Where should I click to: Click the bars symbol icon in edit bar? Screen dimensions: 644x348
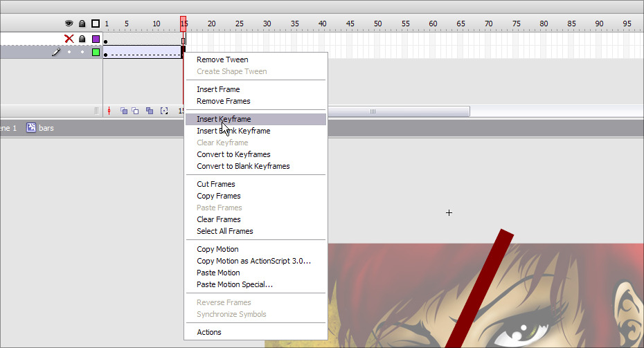(31, 128)
